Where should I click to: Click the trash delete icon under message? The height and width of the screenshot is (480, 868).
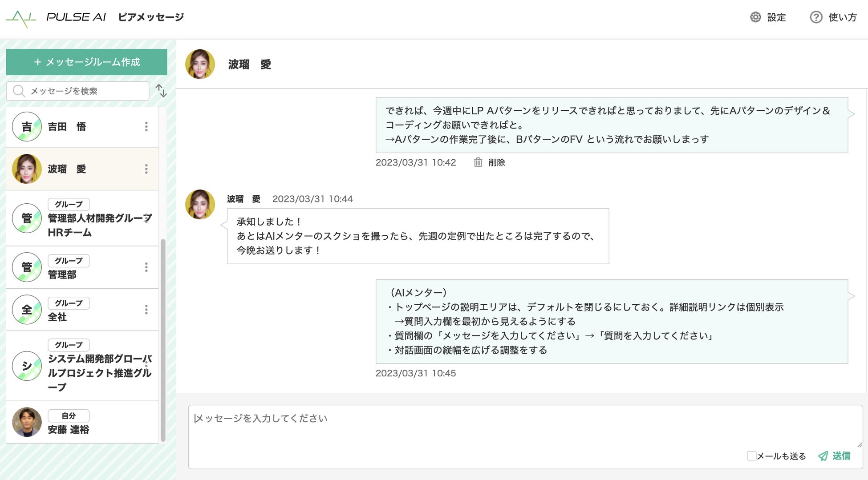point(478,162)
